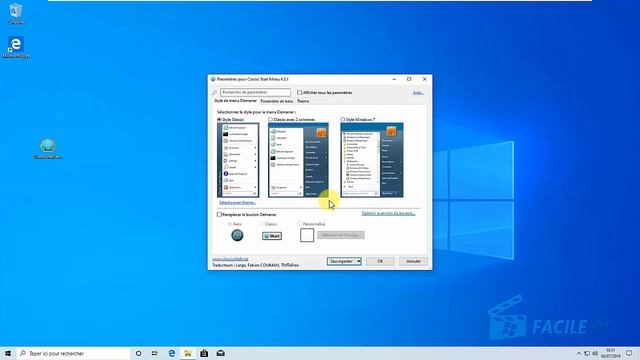640x360 pixels.
Task: Show hidden system tray icons
Action: [x=578, y=353]
